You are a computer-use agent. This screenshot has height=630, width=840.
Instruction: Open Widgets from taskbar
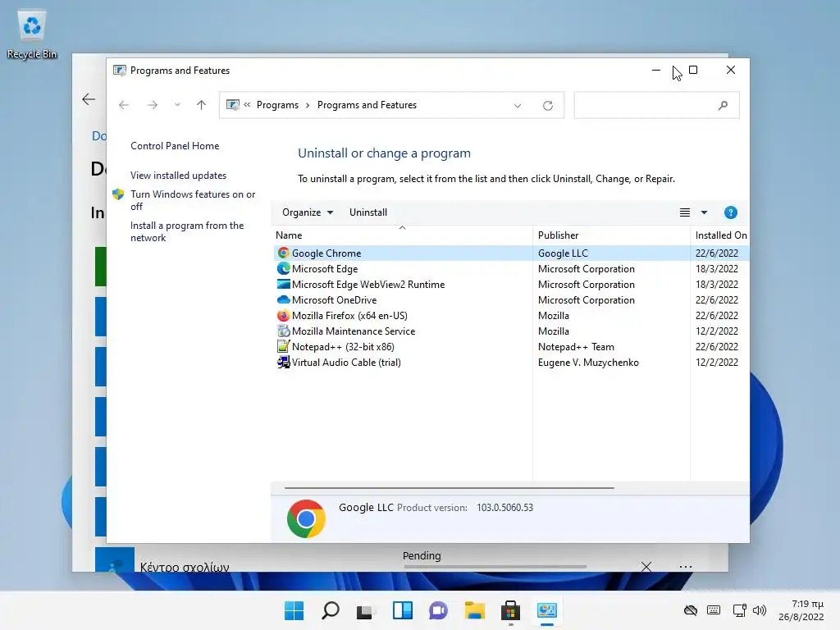(x=402, y=610)
